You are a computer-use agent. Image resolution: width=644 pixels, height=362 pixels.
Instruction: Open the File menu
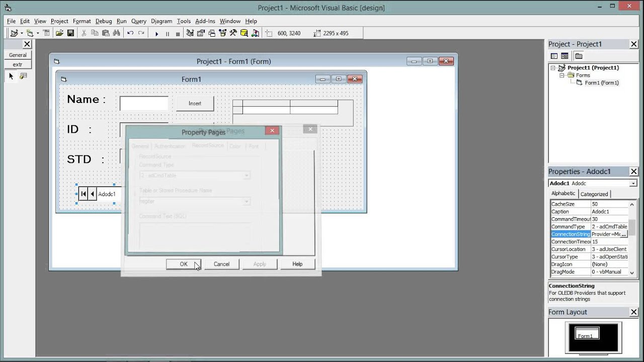pyautogui.click(x=11, y=21)
